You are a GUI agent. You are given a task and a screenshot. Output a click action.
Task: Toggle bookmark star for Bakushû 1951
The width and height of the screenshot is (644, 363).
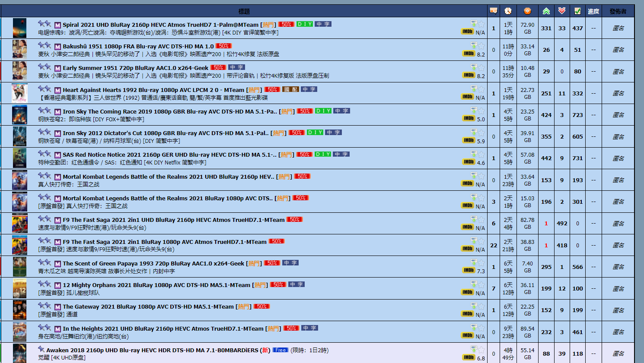coord(481,45)
